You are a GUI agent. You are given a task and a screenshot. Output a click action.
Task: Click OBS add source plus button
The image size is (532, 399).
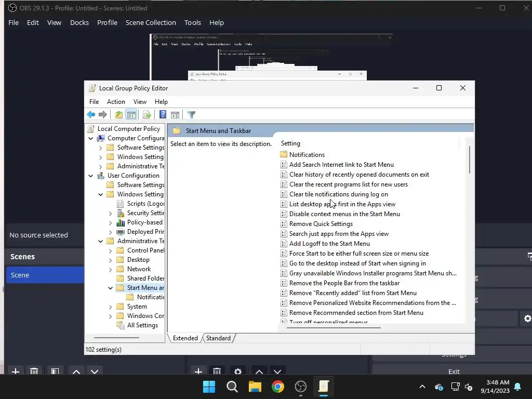click(198, 372)
